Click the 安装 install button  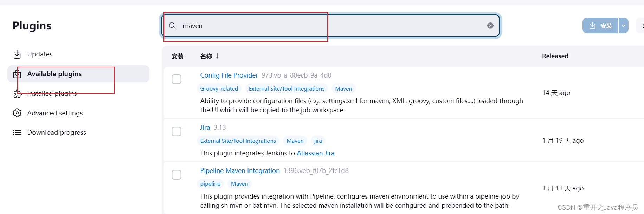(x=600, y=26)
